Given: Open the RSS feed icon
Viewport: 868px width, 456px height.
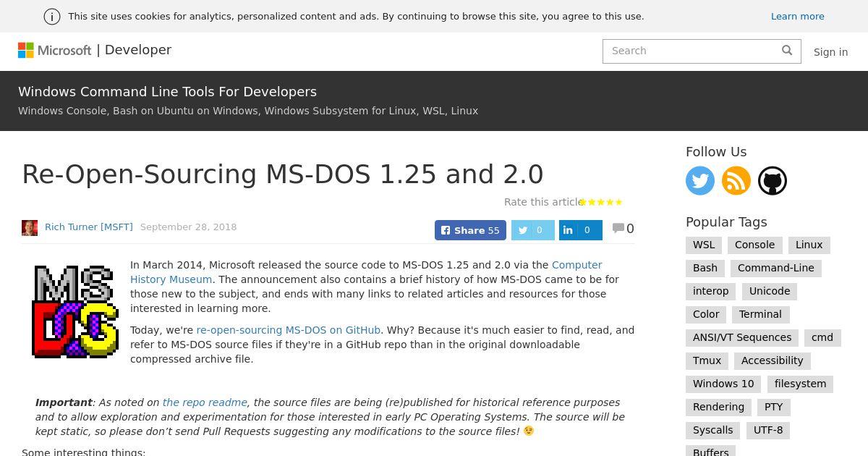Looking at the screenshot, I should point(736,181).
